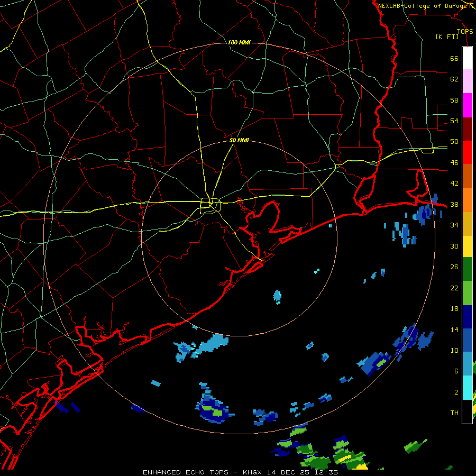The width and height of the screenshot is (476, 476).
Task: Click the "[K FT]" legend units label
Action: pyautogui.click(x=447, y=36)
